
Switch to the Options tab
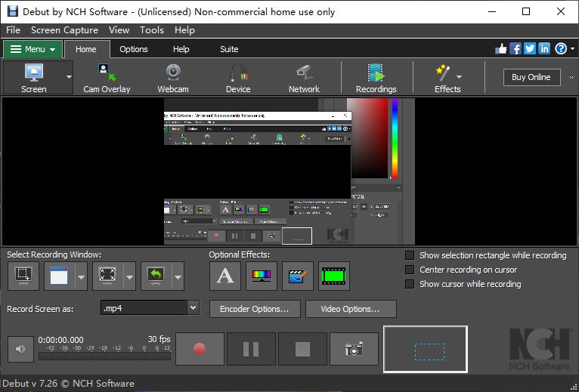pos(134,49)
